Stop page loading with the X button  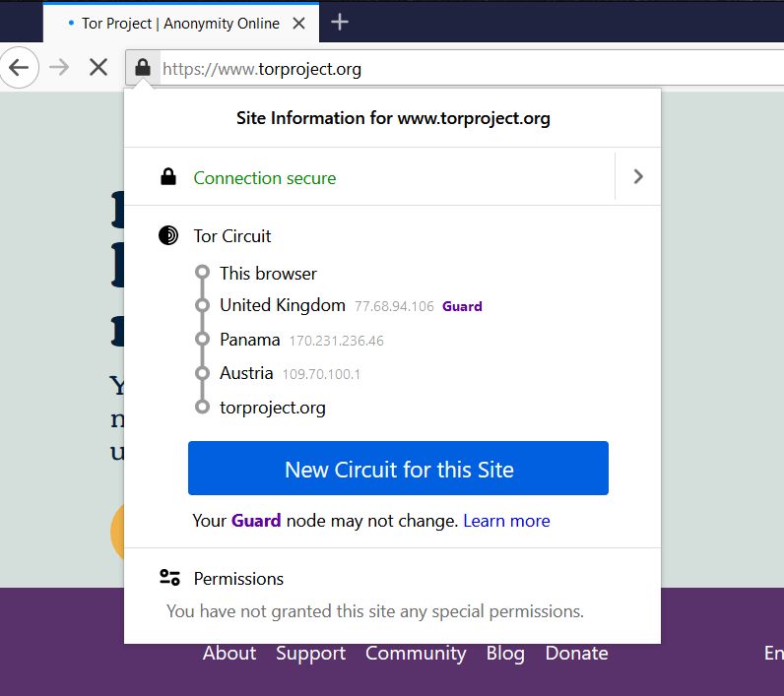(98, 68)
